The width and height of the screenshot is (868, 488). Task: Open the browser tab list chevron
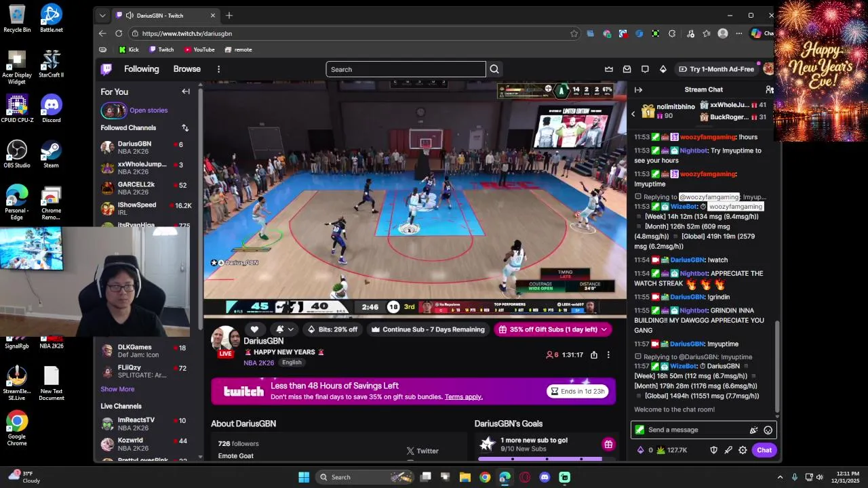[102, 15]
